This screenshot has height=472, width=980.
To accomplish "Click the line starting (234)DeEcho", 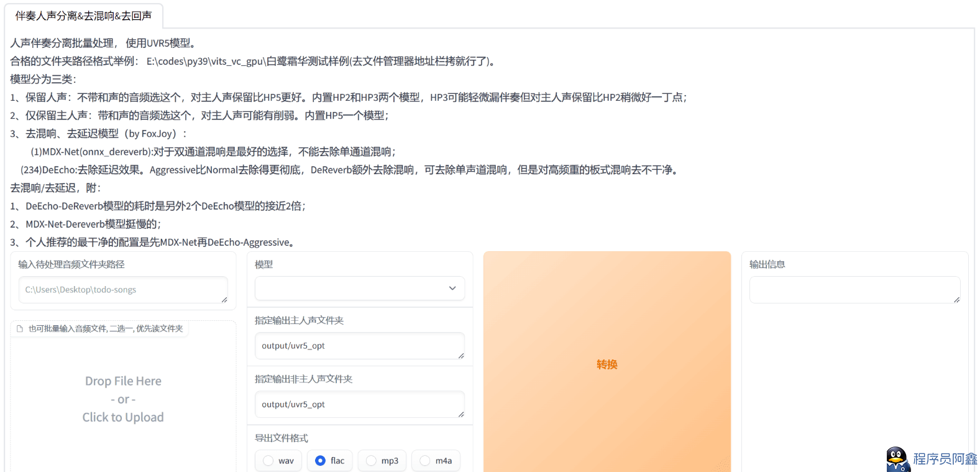I will point(350,170).
